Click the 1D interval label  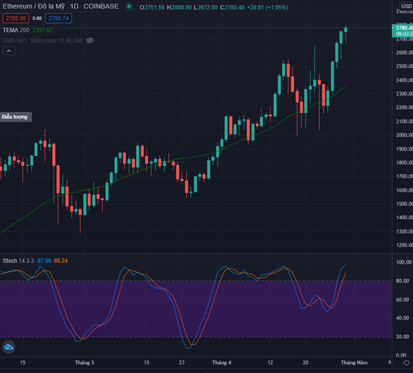click(x=74, y=6)
